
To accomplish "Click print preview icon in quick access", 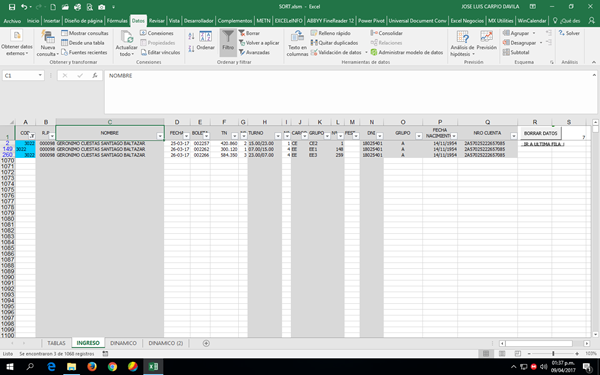I will [90, 7].
